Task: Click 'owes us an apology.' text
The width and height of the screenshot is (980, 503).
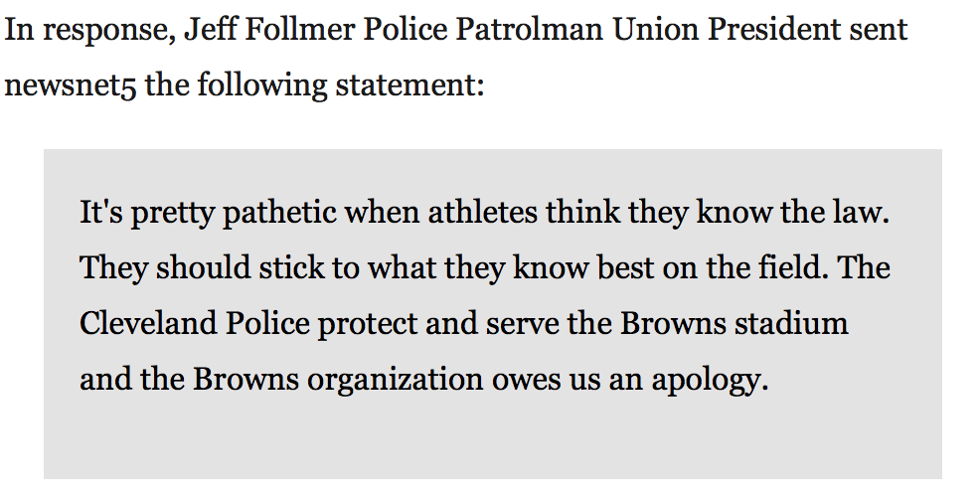Action: tap(630, 379)
